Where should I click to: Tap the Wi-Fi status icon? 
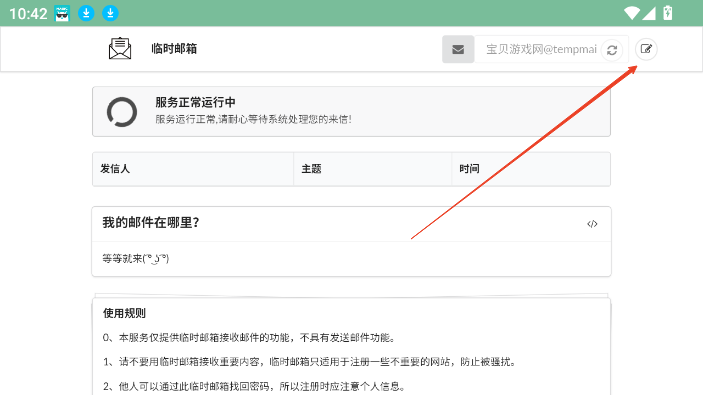[632, 13]
